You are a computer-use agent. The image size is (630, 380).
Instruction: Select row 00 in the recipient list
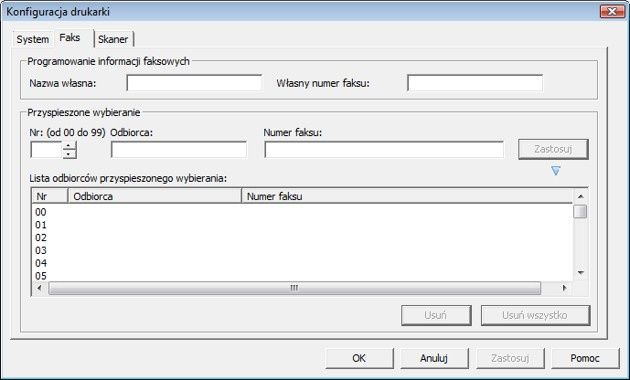tap(302, 212)
